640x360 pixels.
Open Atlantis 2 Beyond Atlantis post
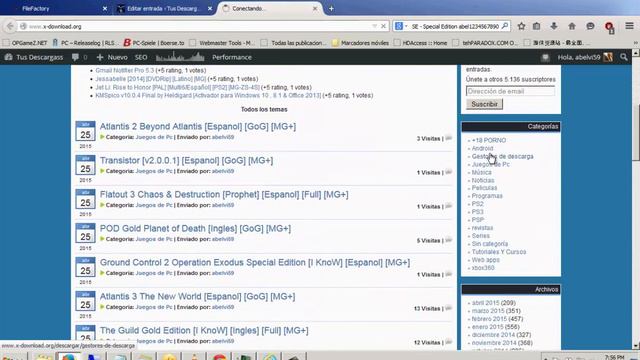198,127
